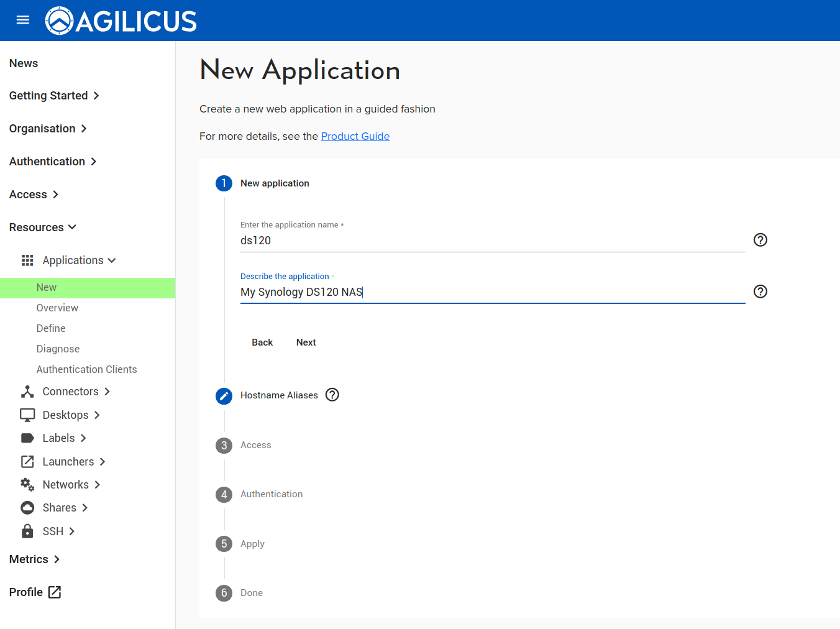
Task: Open the Shares sidebar section
Action: point(59,508)
